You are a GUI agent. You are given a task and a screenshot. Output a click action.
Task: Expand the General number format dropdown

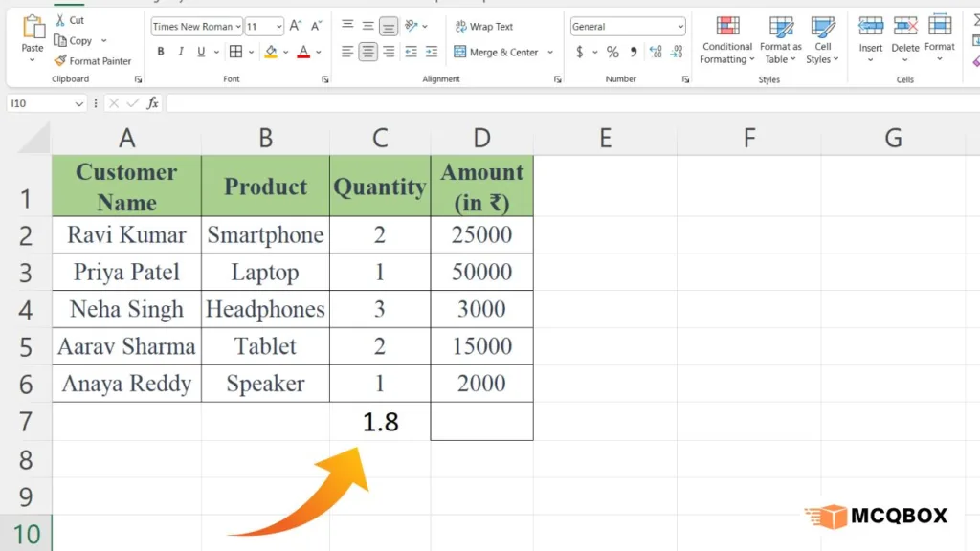pos(680,27)
